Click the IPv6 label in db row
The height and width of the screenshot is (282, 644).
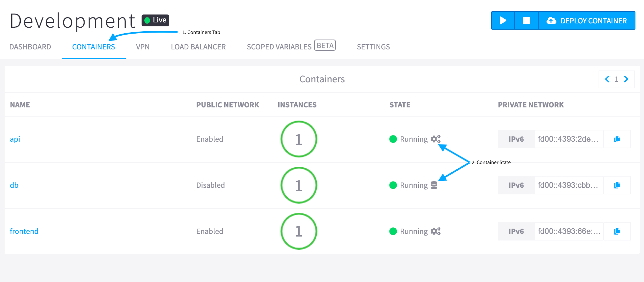[516, 185]
